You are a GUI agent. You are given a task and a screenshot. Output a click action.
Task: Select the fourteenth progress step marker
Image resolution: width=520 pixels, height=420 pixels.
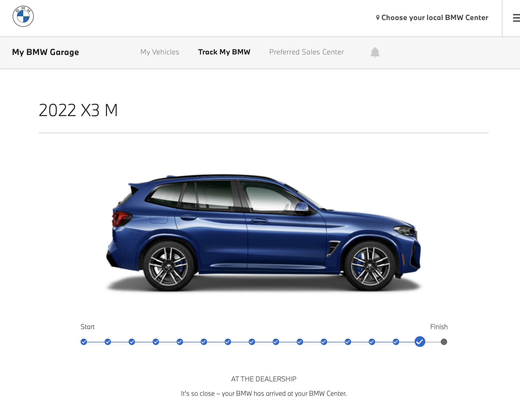(x=396, y=342)
